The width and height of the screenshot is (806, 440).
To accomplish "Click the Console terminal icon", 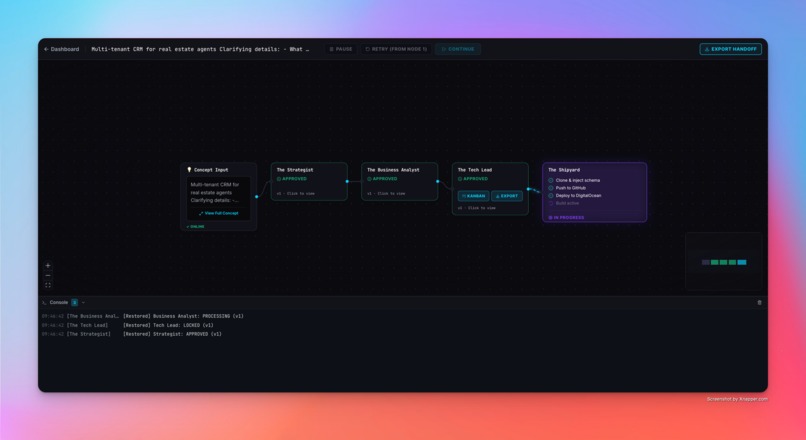I will click(44, 303).
